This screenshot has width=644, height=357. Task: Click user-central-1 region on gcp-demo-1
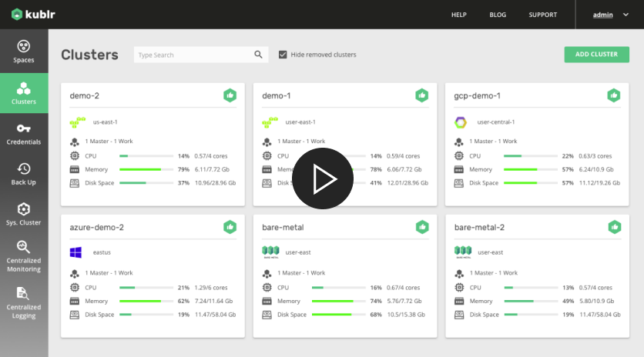[x=496, y=122]
